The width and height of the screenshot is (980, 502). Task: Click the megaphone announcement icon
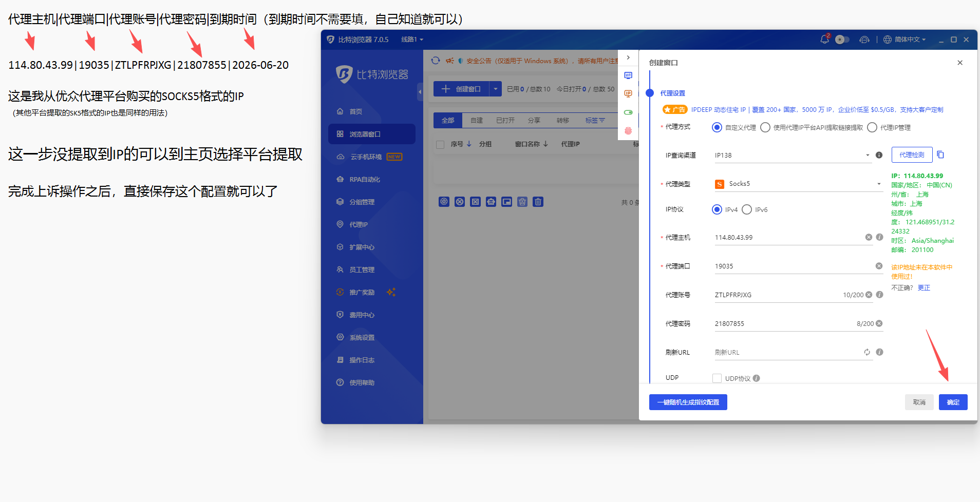449,61
